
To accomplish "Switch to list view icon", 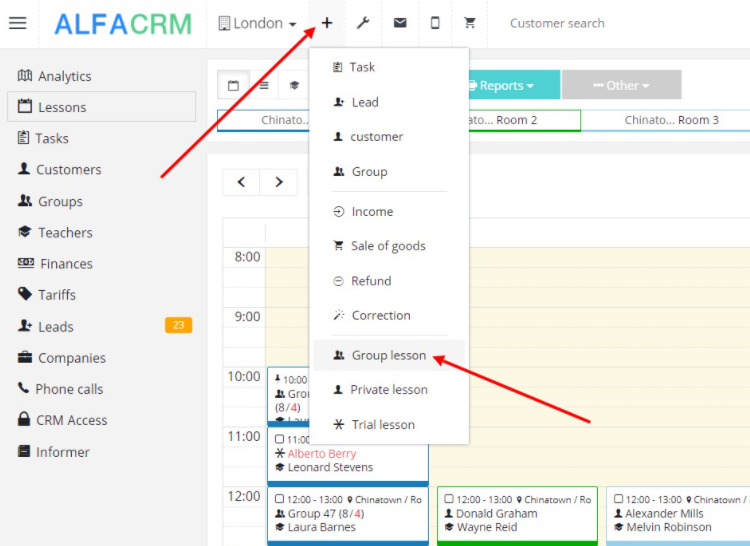I will (264, 85).
